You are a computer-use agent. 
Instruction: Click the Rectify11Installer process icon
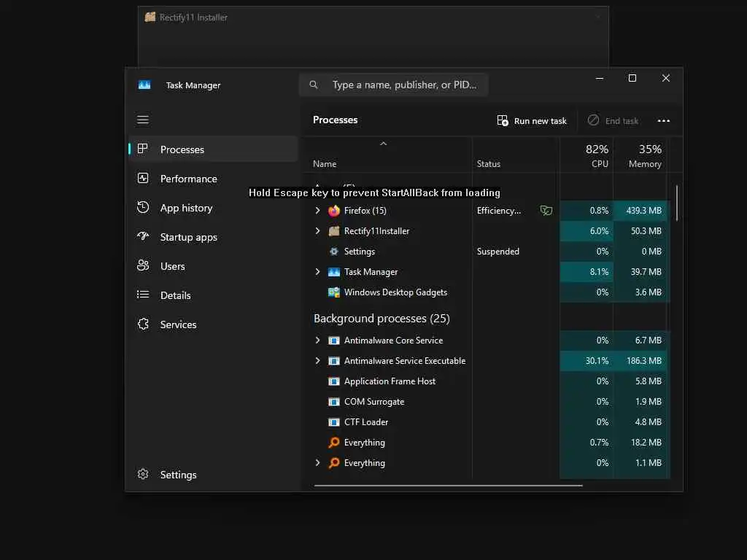(x=334, y=231)
